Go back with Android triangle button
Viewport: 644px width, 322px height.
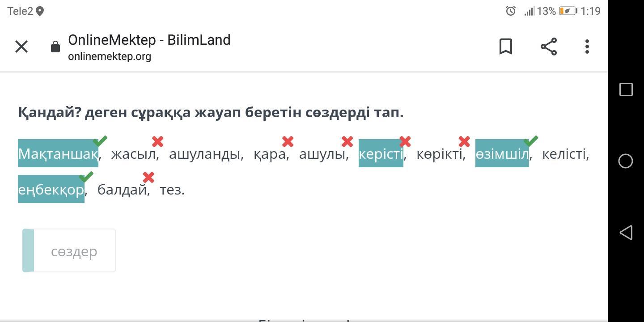(x=626, y=233)
